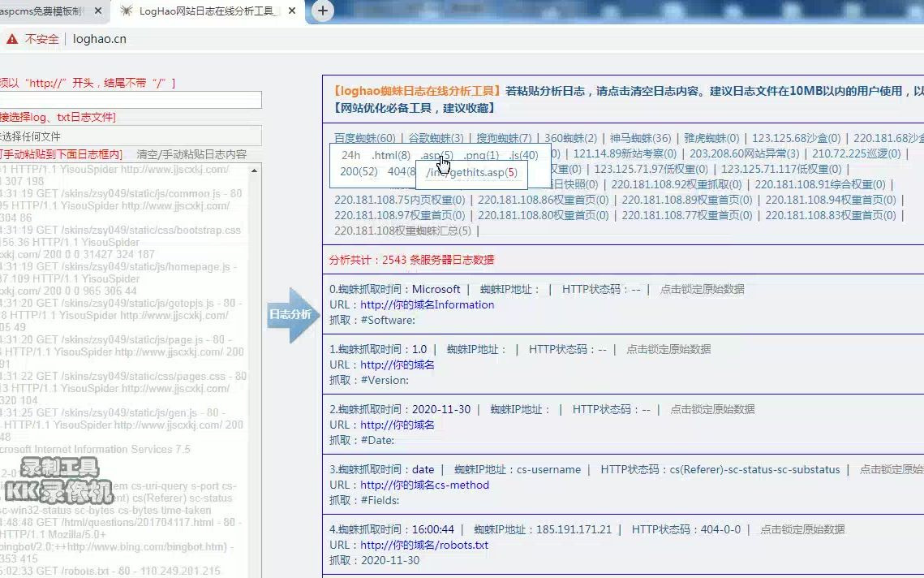Screen dimensions: 924x578
Task: Click the 日志分析 arrow button
Action: (x=293, y=315)
